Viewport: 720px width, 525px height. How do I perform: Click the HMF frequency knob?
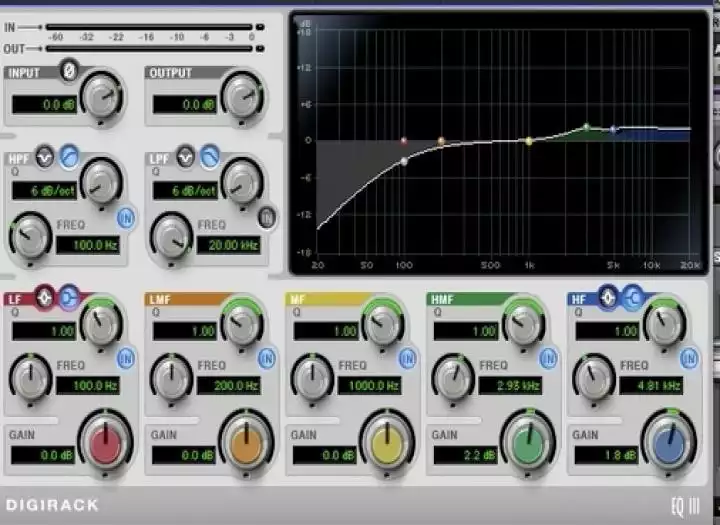[453, 378]
